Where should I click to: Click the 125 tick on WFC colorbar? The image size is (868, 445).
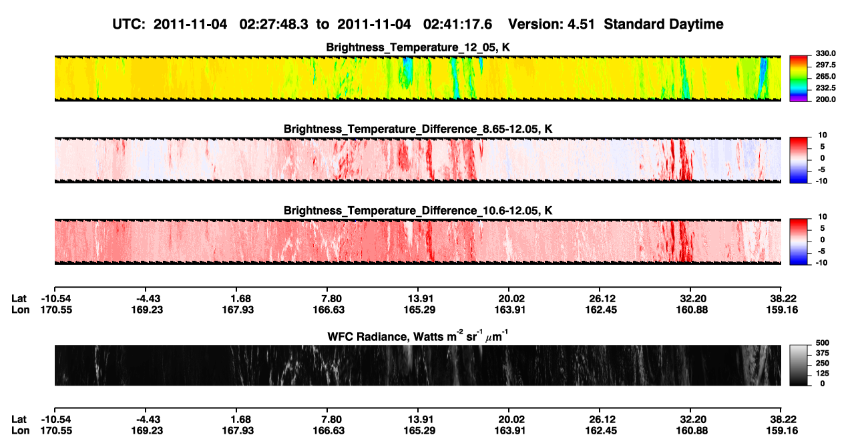(823, 374)
